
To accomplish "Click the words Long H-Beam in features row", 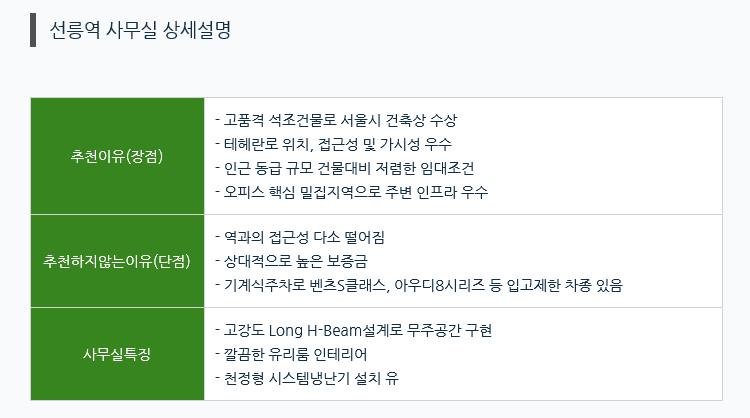I will click(315, 330).
